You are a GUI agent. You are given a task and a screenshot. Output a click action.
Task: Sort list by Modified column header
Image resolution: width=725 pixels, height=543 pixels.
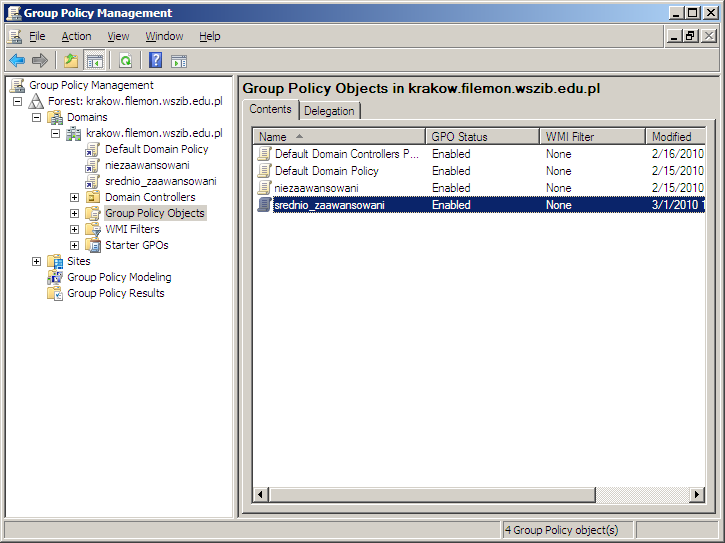(x=676, y=137)
